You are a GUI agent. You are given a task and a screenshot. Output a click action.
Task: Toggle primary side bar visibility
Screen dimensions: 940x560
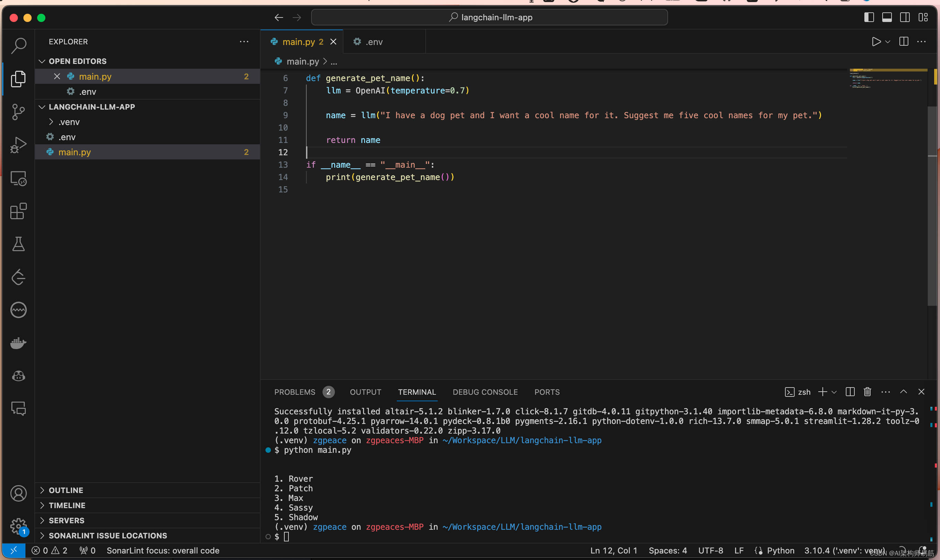[869, 18]
